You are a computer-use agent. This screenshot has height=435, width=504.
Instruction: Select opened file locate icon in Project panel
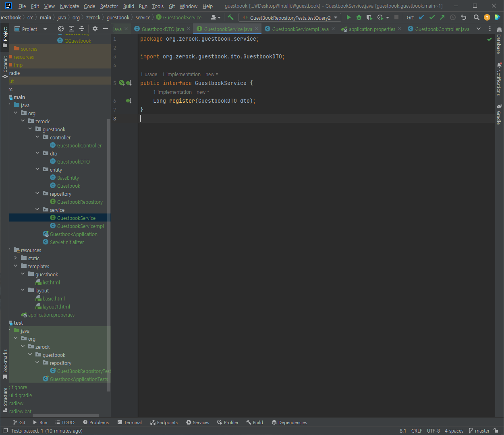click(61, 29)
